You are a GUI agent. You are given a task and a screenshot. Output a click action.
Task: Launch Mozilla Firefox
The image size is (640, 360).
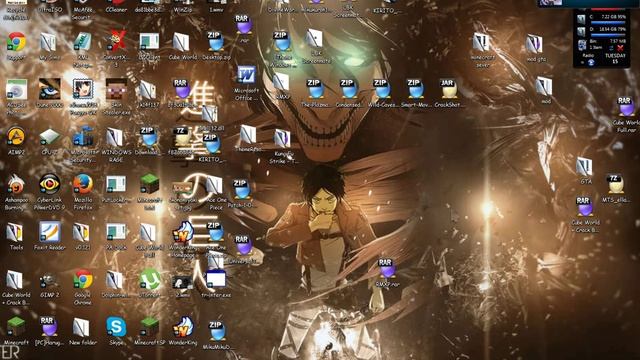click(x=83, y=184)
